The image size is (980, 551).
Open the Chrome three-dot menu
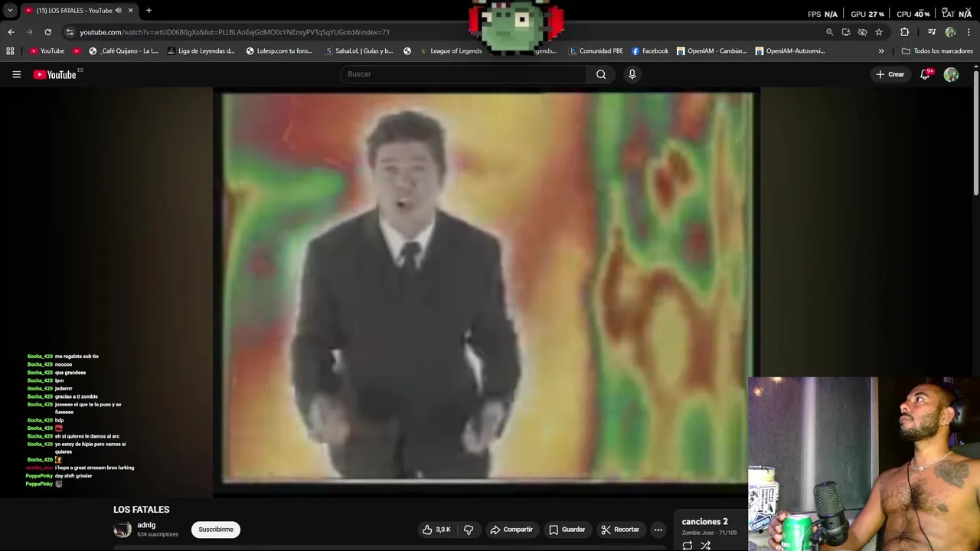point(969,32)
